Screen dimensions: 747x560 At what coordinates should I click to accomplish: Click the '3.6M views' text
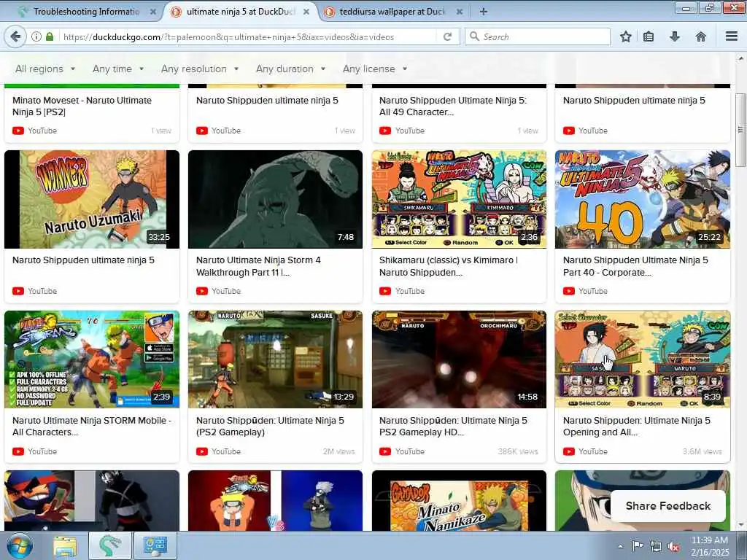point(703,451)
